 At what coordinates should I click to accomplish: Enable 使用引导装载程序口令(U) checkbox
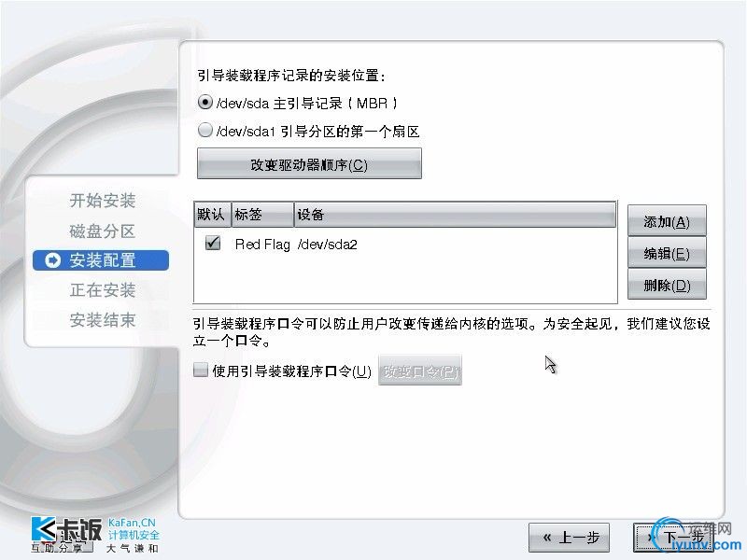coord(201,370)
